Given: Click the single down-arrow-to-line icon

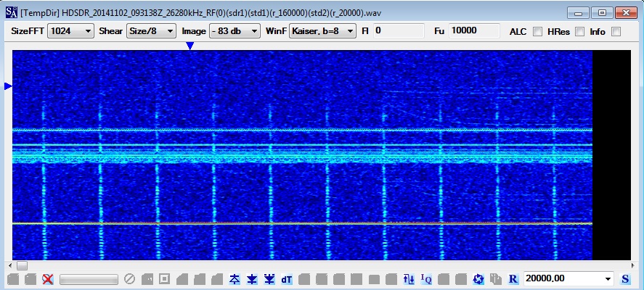Looking at the screenshot, I should pyautogui.click(x=252, y=279).
